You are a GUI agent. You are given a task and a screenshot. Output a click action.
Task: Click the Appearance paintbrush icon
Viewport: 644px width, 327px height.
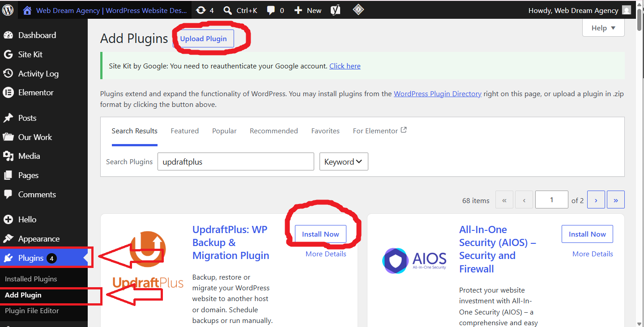[x=8, y=239]
